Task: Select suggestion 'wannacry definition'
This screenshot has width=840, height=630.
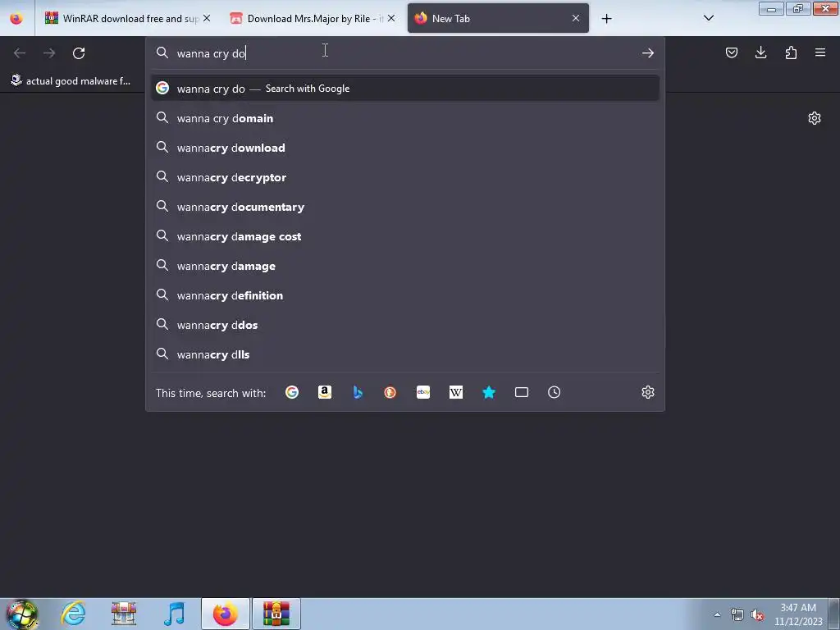Action: point(405,295)
